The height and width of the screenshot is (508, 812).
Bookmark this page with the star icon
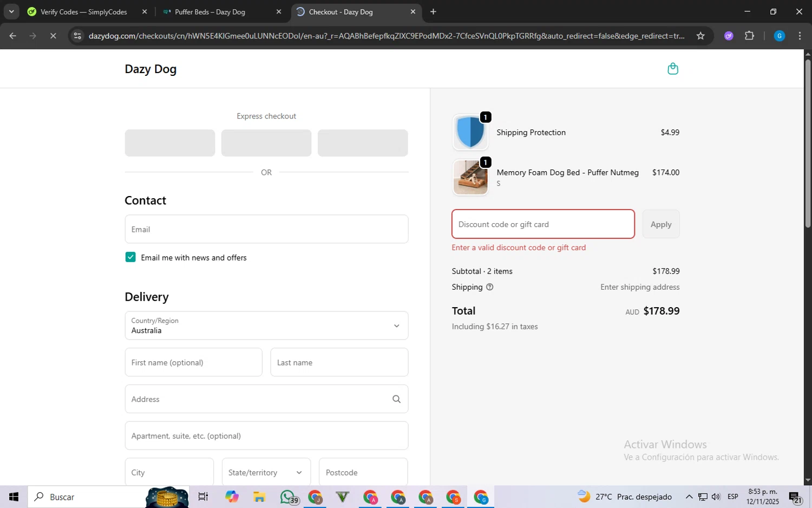[700, 36]
